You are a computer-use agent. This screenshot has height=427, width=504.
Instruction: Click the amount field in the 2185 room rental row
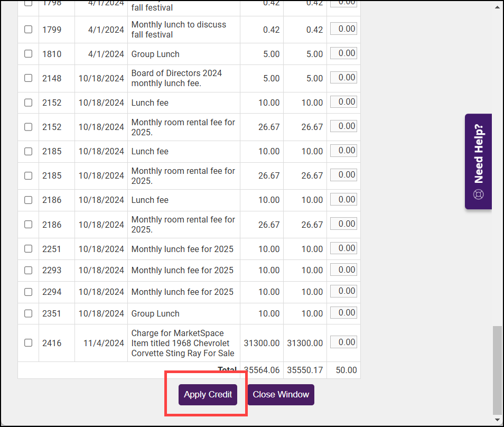(x=343, y=175)
